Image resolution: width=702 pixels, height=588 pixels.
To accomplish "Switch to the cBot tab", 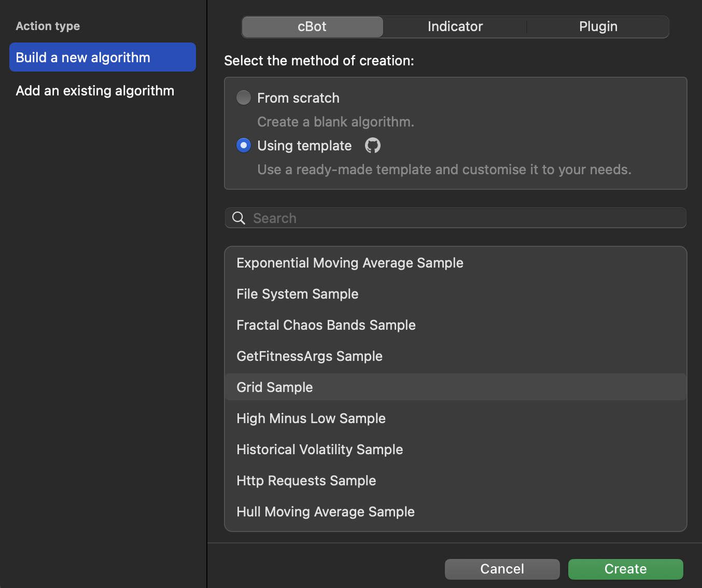I will click(312, 27).
